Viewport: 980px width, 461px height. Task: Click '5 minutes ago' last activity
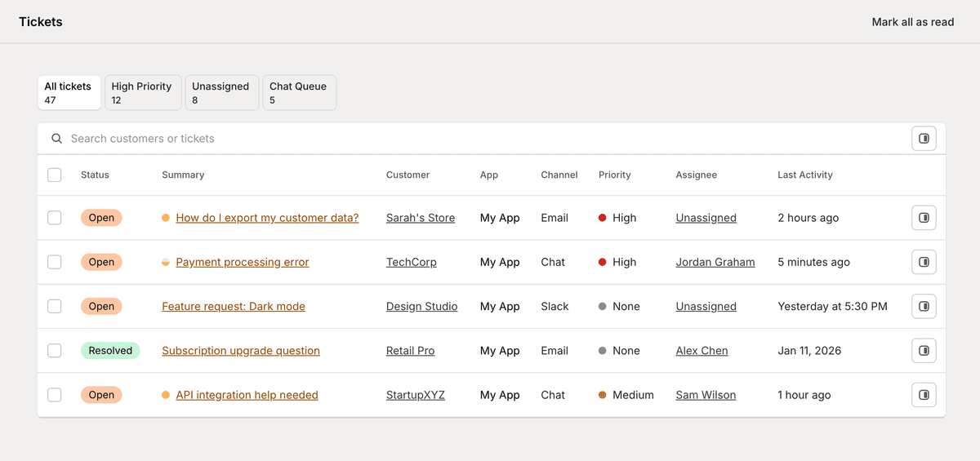813,262
